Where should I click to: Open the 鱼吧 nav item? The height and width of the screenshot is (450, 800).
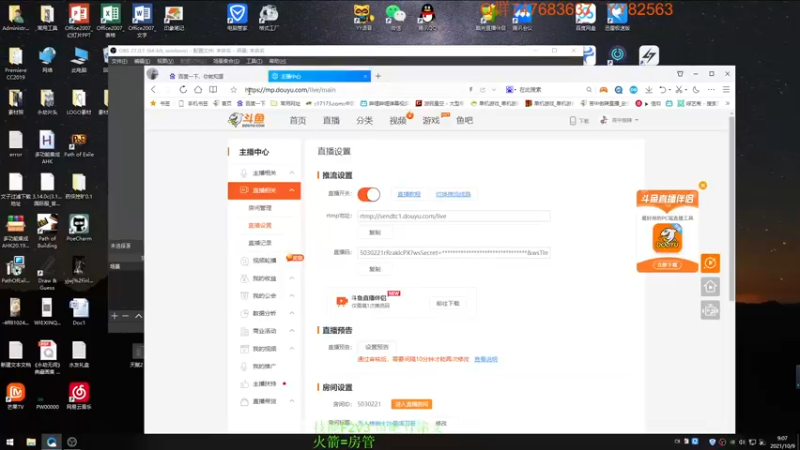pos(464,120)
